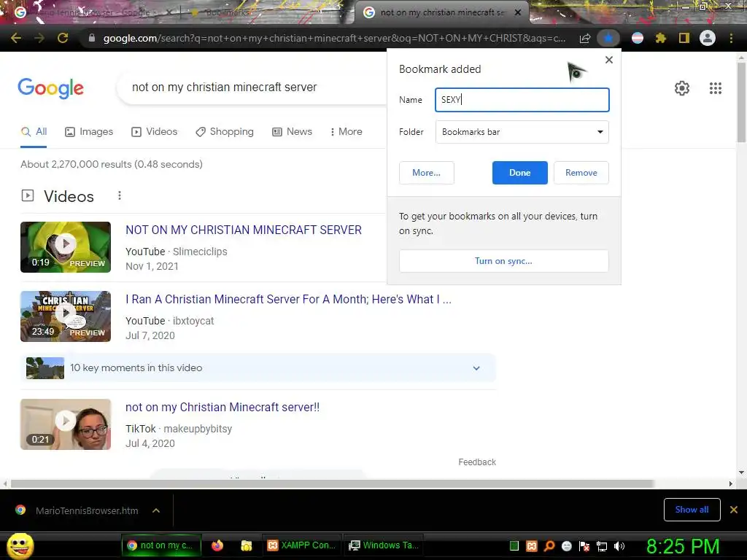This screenshot has width=747, height=560.
Task: Open the smiley face Start button
Action: click(20, 545)
